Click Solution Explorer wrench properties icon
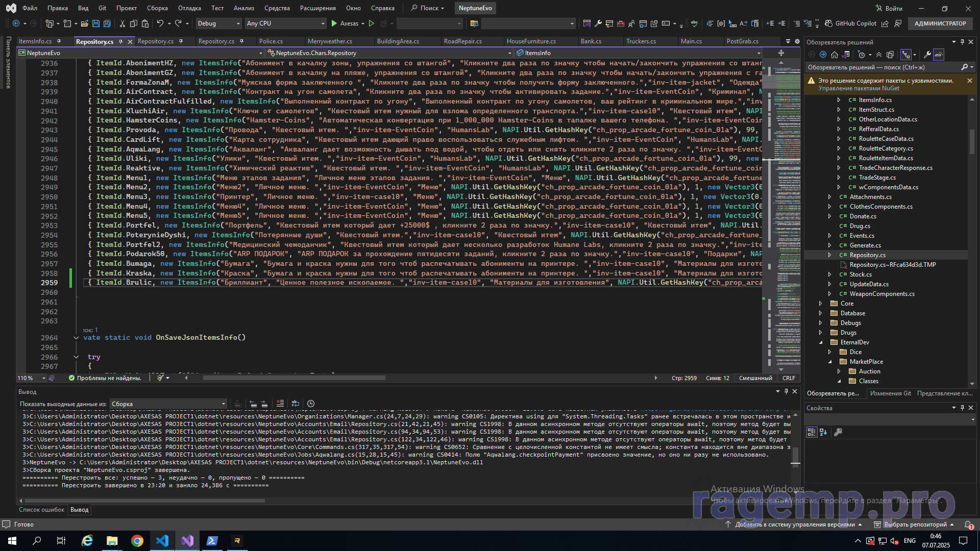Viewport: 980px width, 551px height. (927, 55)
